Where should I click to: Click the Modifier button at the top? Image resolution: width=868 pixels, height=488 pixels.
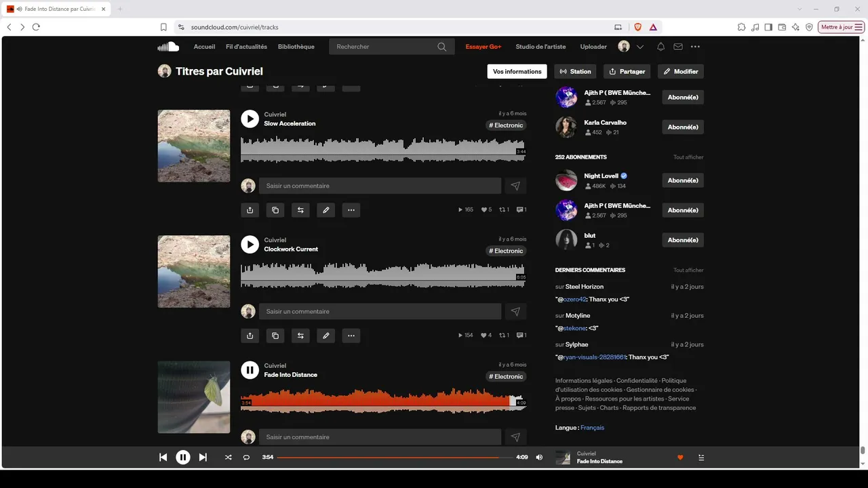coord(681,71)
